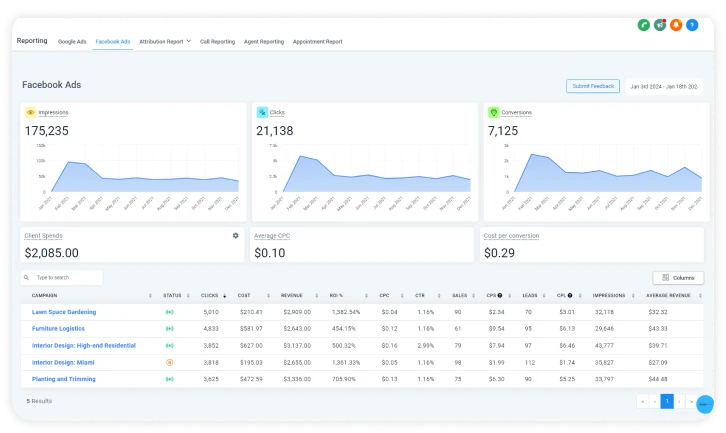Viewport: 726px width, 433px height.
Task: Sort by ROI % column arrows
Action: click(x=366, y=295)
